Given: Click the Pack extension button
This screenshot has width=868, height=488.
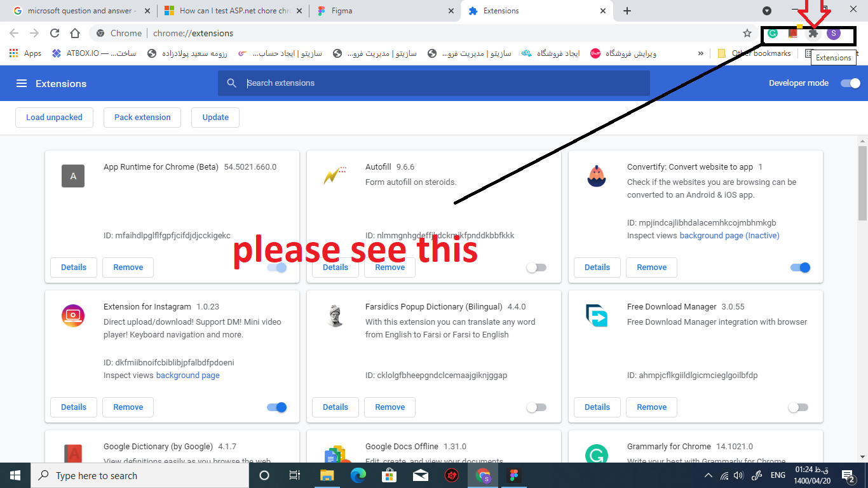Looking at the screenshot, I should [142, 118].
